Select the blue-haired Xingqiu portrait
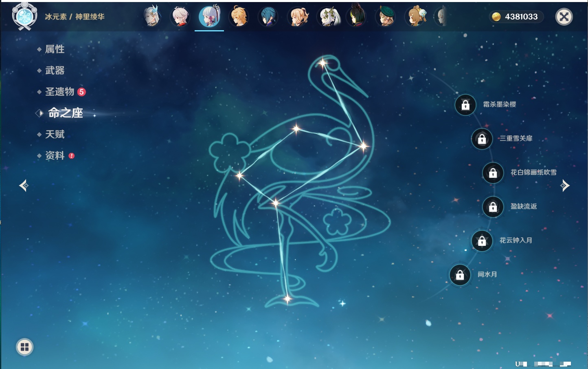 pyautogui.click(x=268, y=17)
